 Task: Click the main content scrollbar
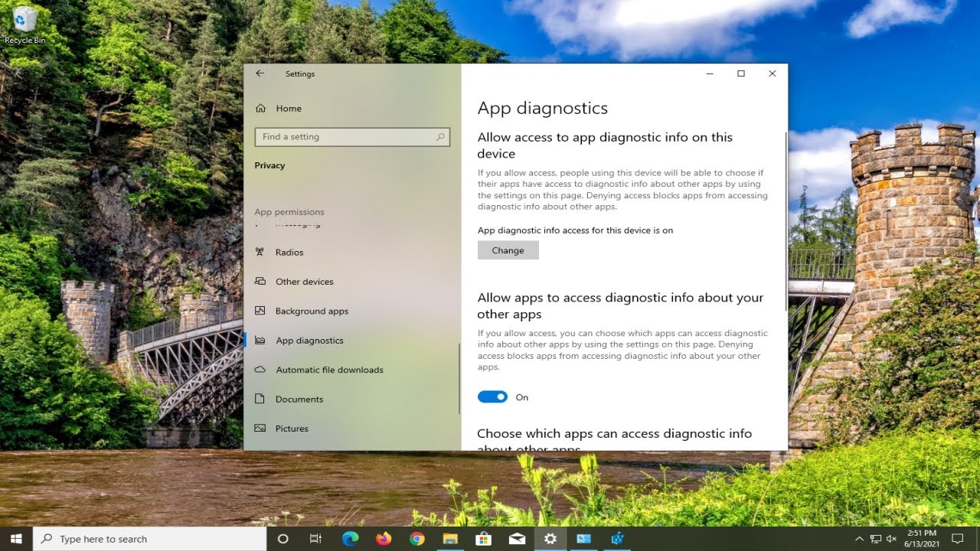786,220
